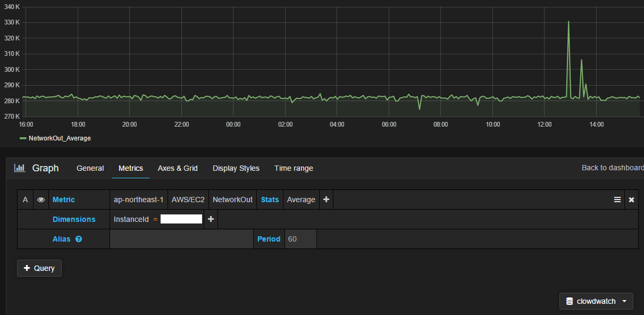Toggle the NetworkOut_Average legend series
Screen dimensions: 644x315
[60, 138]
